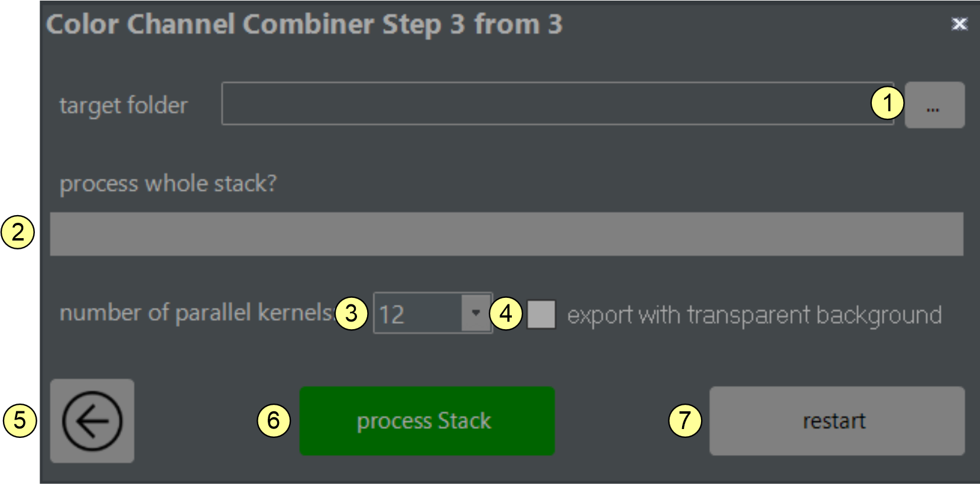Click the "export with transparent background" label

pyautogui.click(x=754, y=315)
